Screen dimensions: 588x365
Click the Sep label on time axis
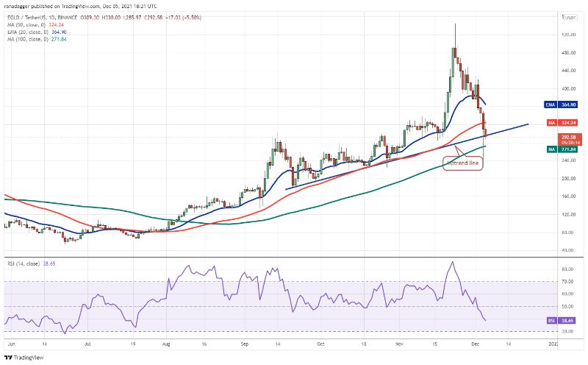tap(243, 344)
